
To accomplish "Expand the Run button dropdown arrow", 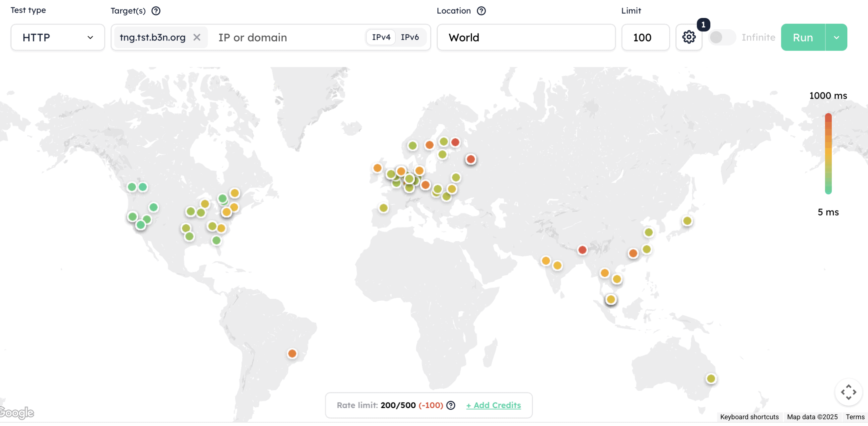I will coord(836,37).
